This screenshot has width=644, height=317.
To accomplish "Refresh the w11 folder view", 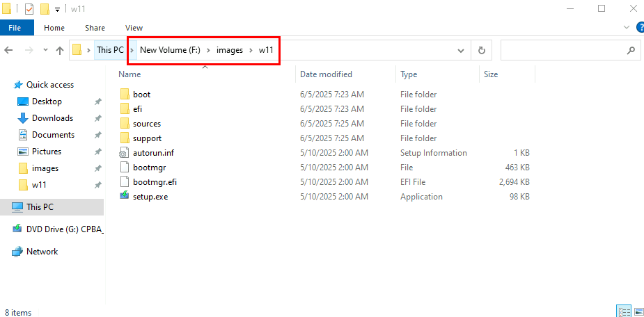I will [482, 51].
